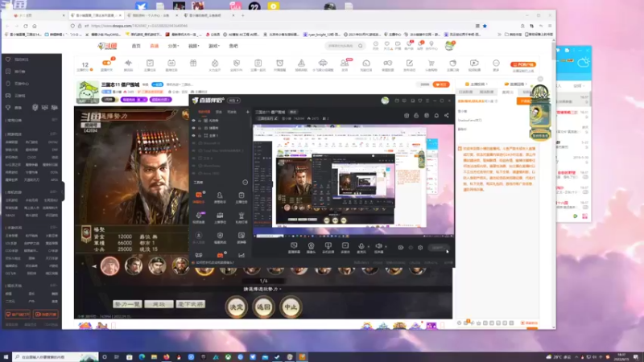644x362 pixels.
Task: Select the second scene tab in the streaming app
Action: 219,112
